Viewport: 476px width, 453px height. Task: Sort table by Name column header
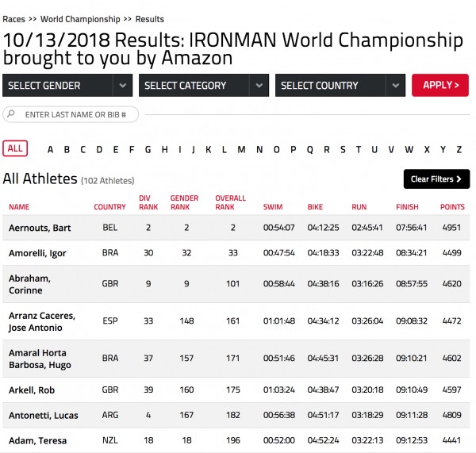point(19,207)
